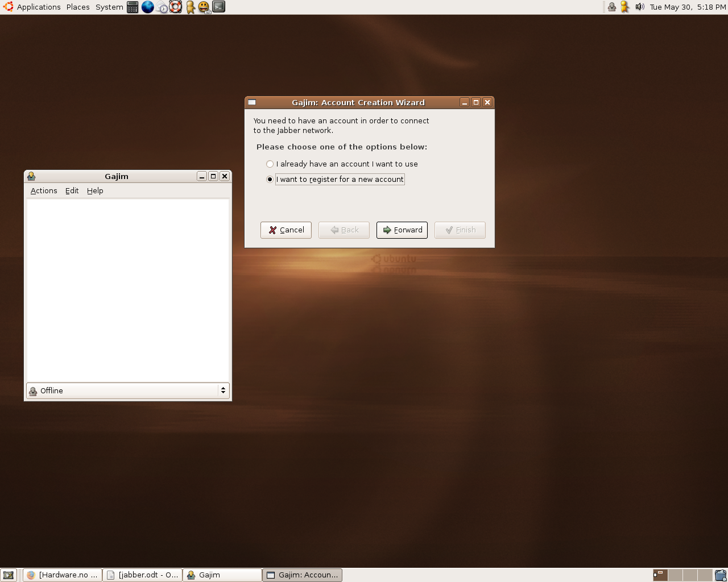
Task: Open the Actions menu in Gajim
Action: tap(44, 191)
